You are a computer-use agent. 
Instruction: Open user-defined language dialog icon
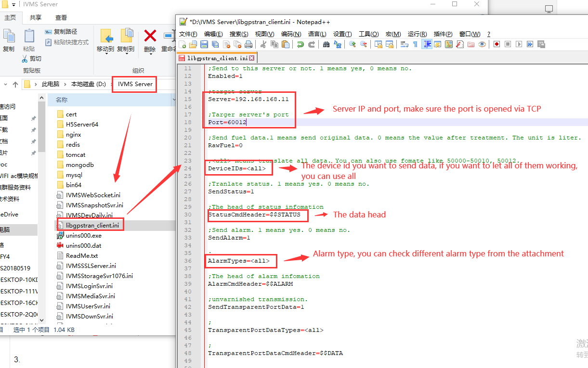[x=437, y=44]
